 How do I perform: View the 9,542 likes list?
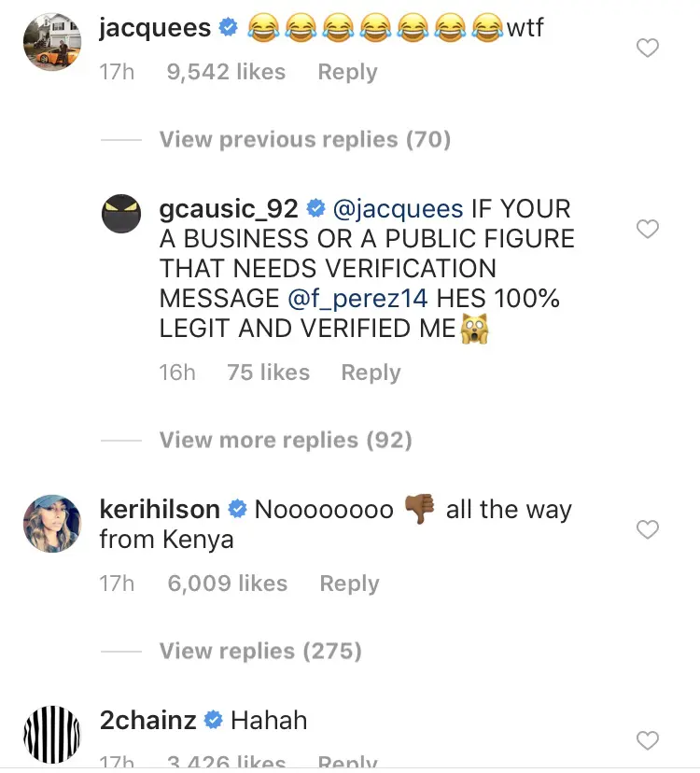pos(226,72)
